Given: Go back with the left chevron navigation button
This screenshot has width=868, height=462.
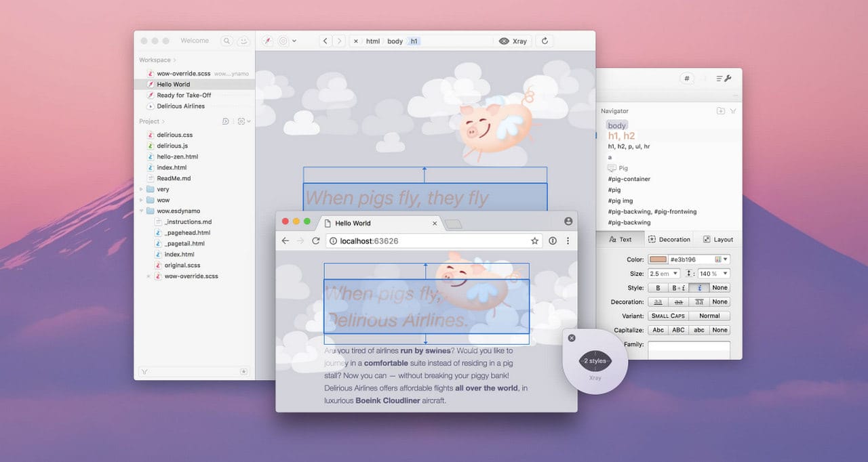Looking at the screenshot, I should [x=325, y=41].
